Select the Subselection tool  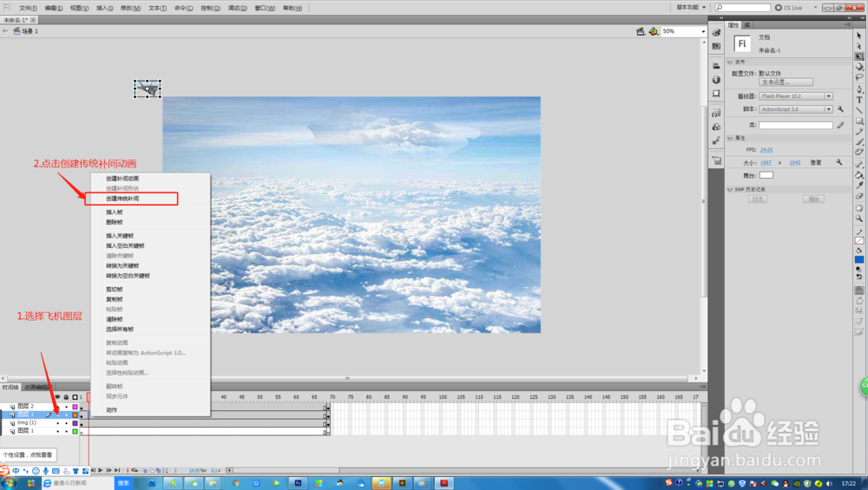point(859,46)
